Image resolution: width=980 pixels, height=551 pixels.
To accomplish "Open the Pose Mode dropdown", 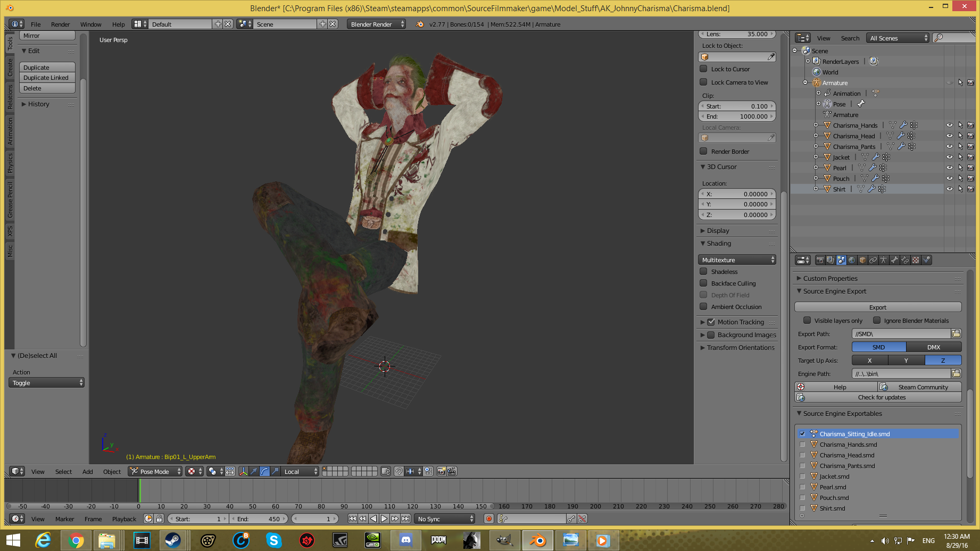I will click(155, 472).
